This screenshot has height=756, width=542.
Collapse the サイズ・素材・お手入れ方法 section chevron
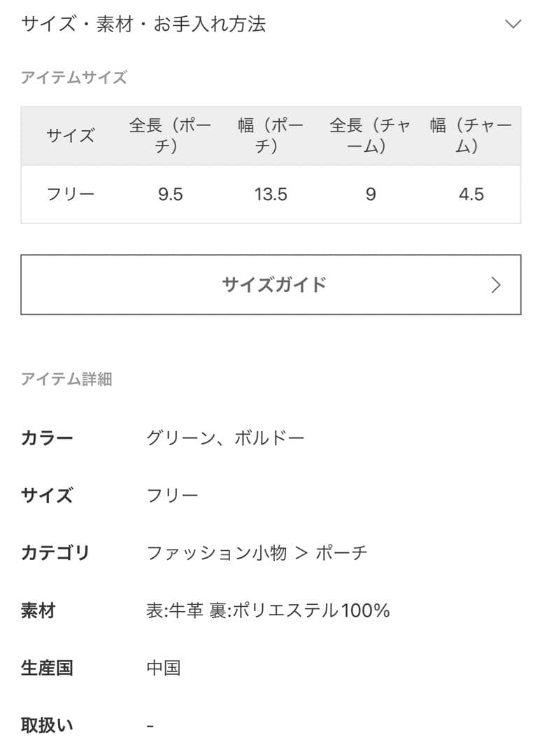[x=513, y=24]
